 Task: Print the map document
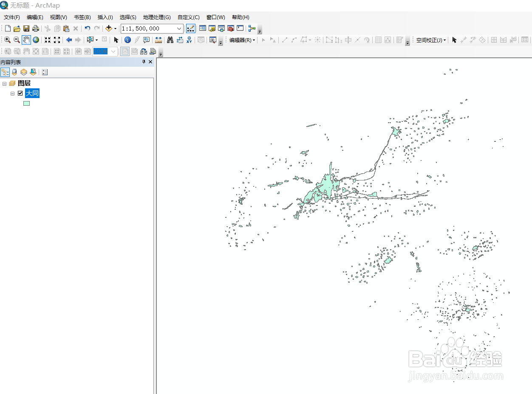[36, 28]
